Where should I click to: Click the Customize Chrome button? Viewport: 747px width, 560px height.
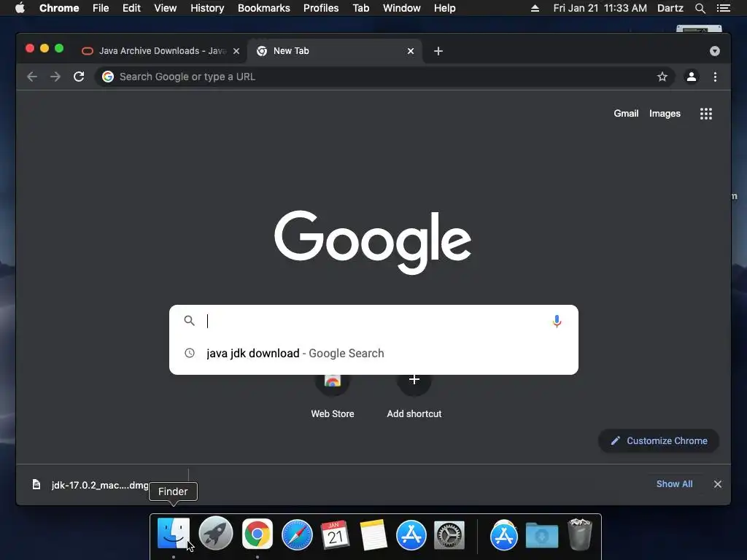[659, 441]
